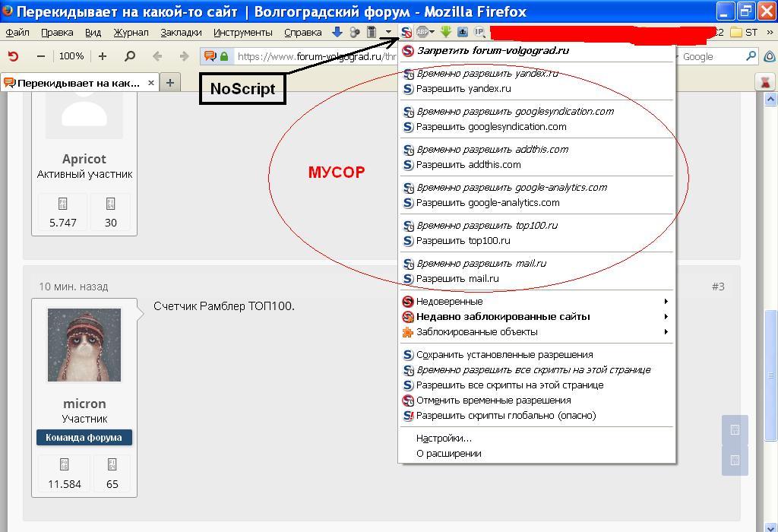Choose 'Разрешить google-analytics.com'

click(537, 202)
